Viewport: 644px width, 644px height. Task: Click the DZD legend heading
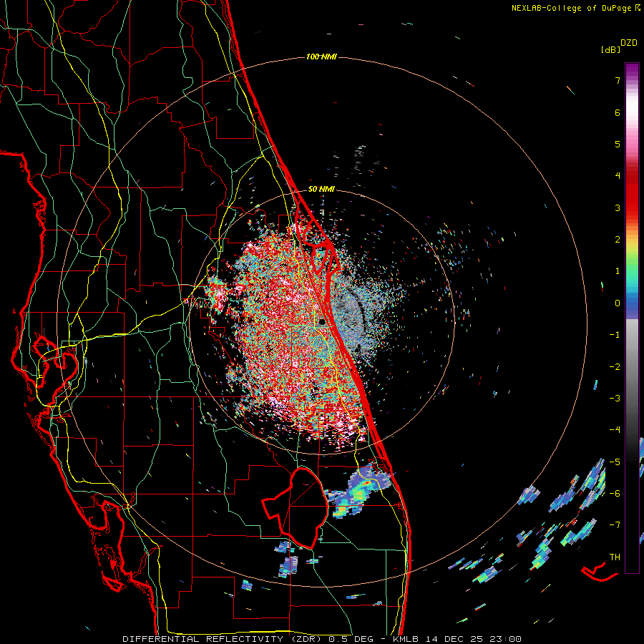click(629, 43)
